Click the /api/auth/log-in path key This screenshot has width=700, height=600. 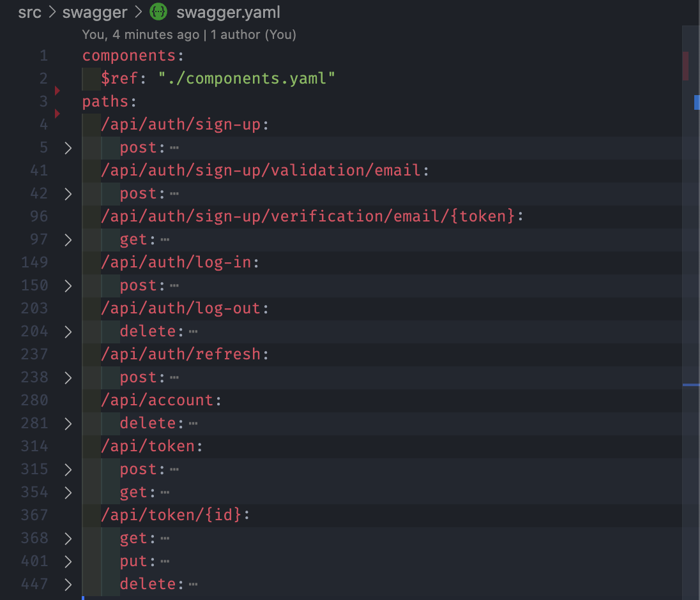pyautogui.click(x=176, y=262)
